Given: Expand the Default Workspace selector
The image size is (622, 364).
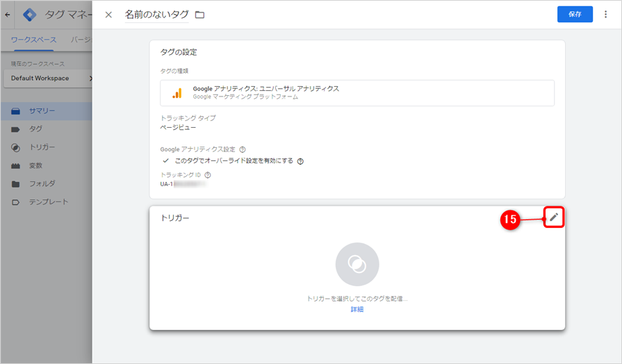Looking at the screenshot, I should (48, 78).
